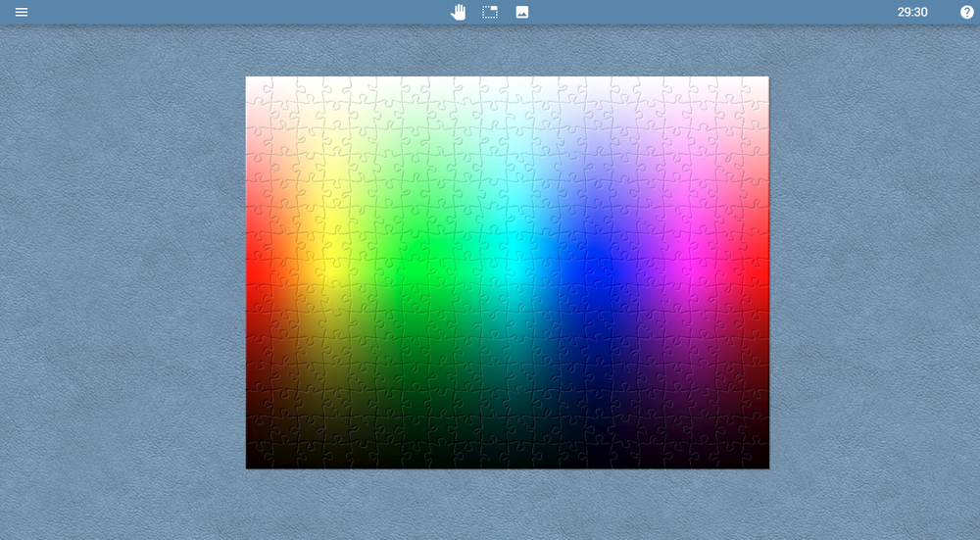Open the help question mark

point(967,12)
